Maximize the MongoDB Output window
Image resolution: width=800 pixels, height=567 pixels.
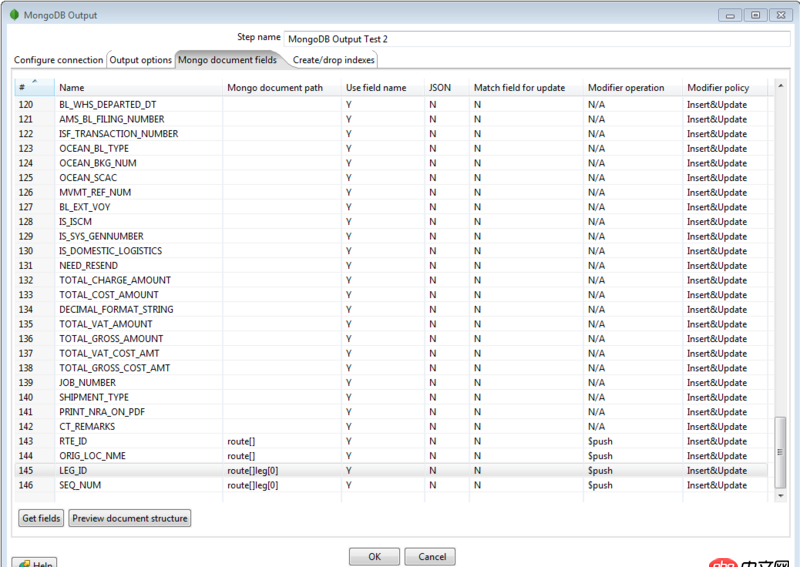click(x=756, y=15)
